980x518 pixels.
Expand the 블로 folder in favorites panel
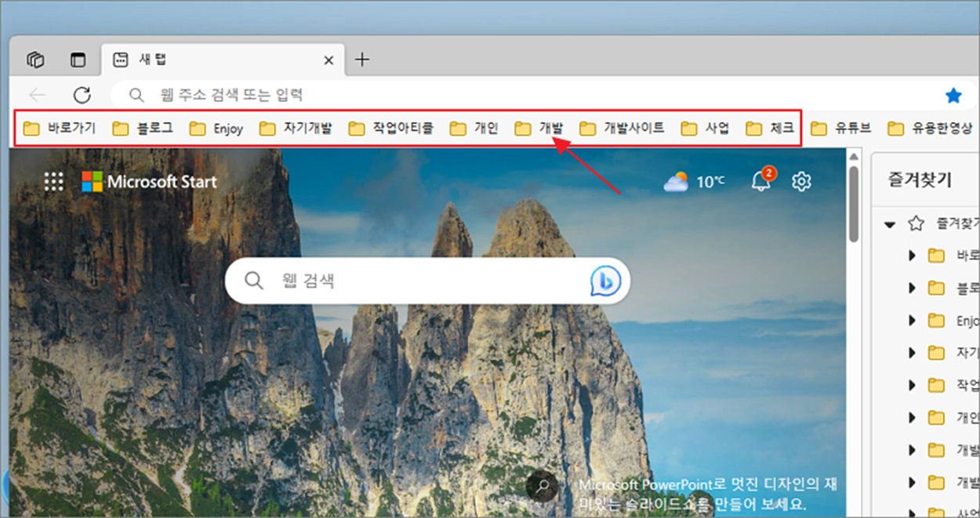[911, 288]
